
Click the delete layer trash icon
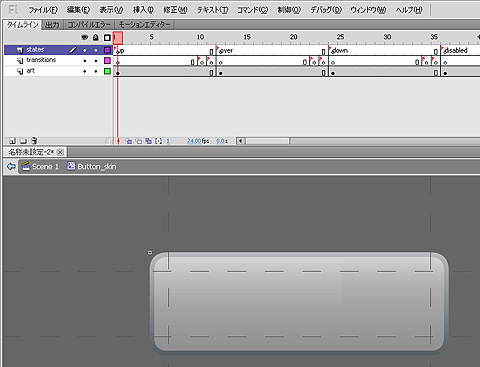click(x=34, y=141)
